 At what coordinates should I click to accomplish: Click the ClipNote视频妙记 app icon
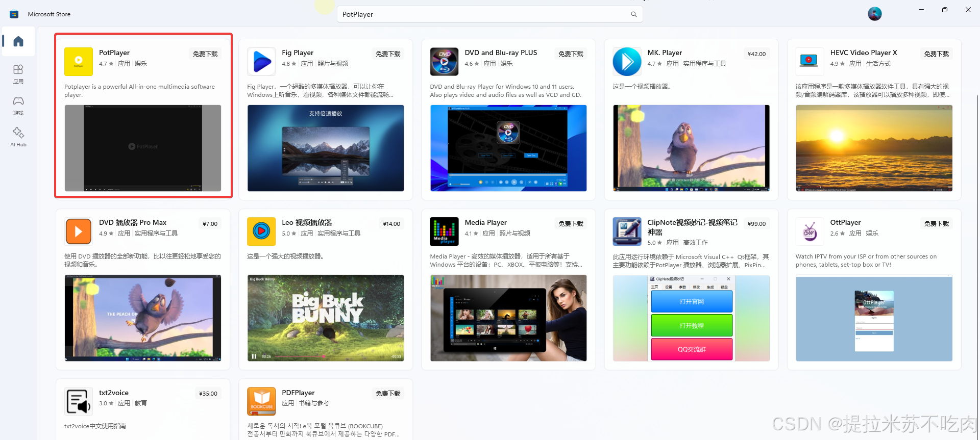coord(627,231)
